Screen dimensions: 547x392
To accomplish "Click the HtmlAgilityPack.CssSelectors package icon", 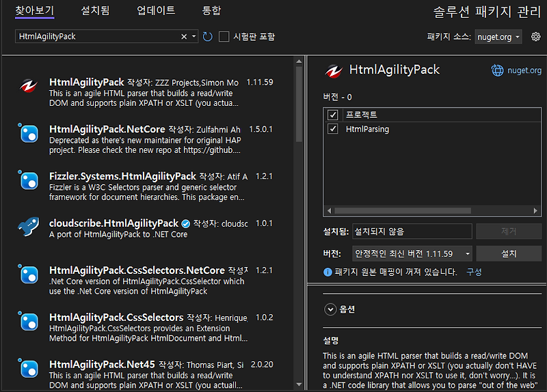I will point(28,321).
